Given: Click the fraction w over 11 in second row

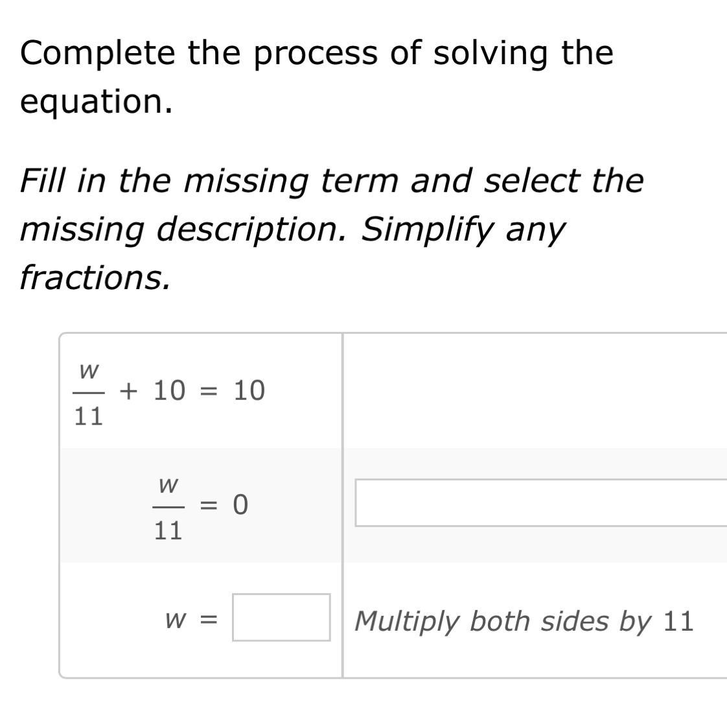Looking at the screenshot, I should coord(168,507).
